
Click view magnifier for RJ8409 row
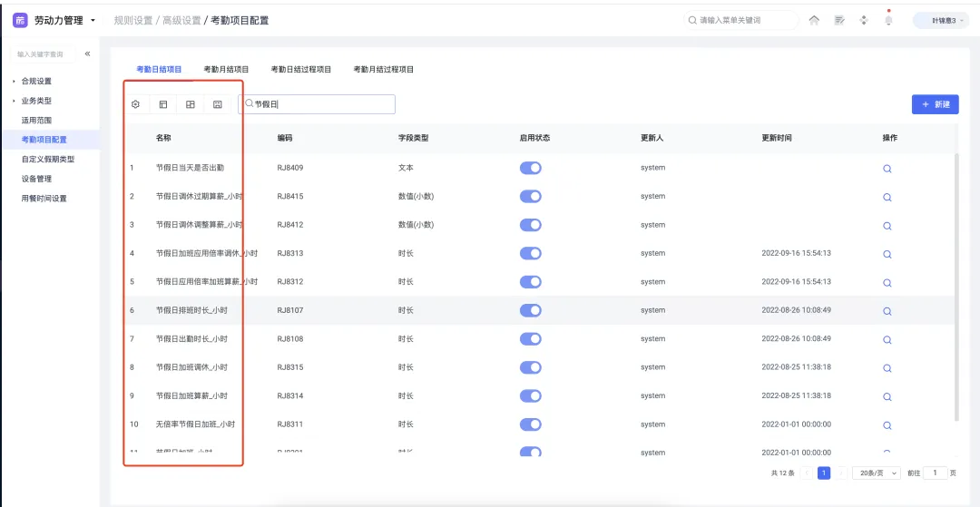pyautogui.click(x=887, y=169)
